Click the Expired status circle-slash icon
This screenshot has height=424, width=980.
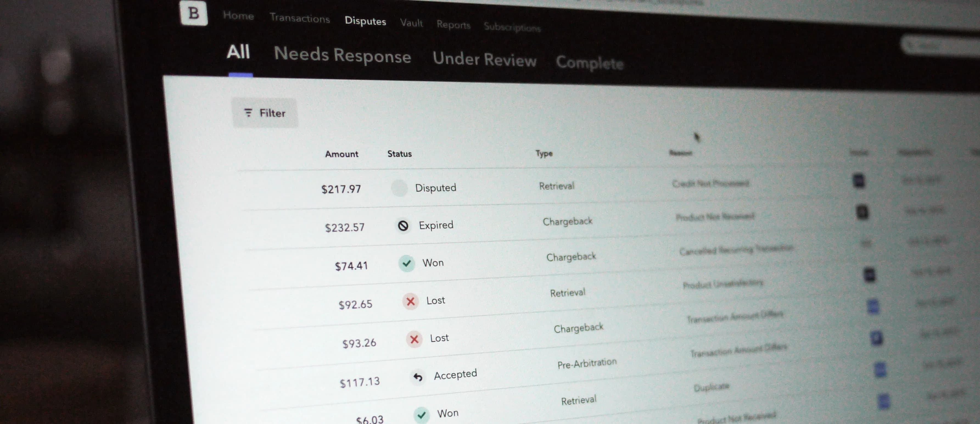tap(403, 226)
